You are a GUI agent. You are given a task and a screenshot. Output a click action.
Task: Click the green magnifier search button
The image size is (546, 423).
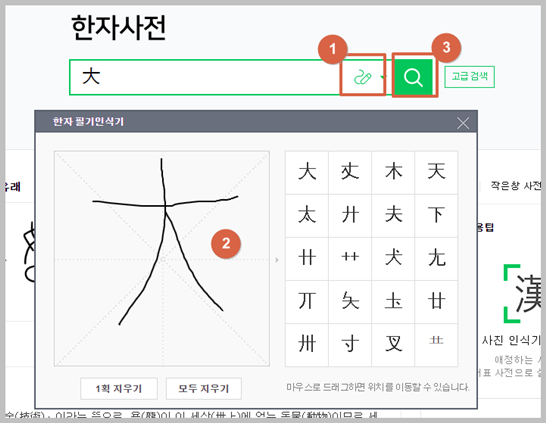coord(413,77)
